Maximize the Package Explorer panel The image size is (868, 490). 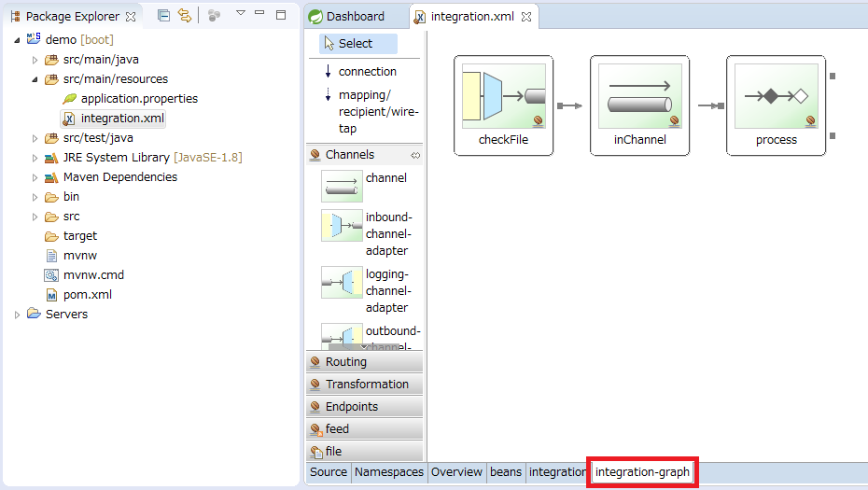pyautogui.click(x=281, y=15)
